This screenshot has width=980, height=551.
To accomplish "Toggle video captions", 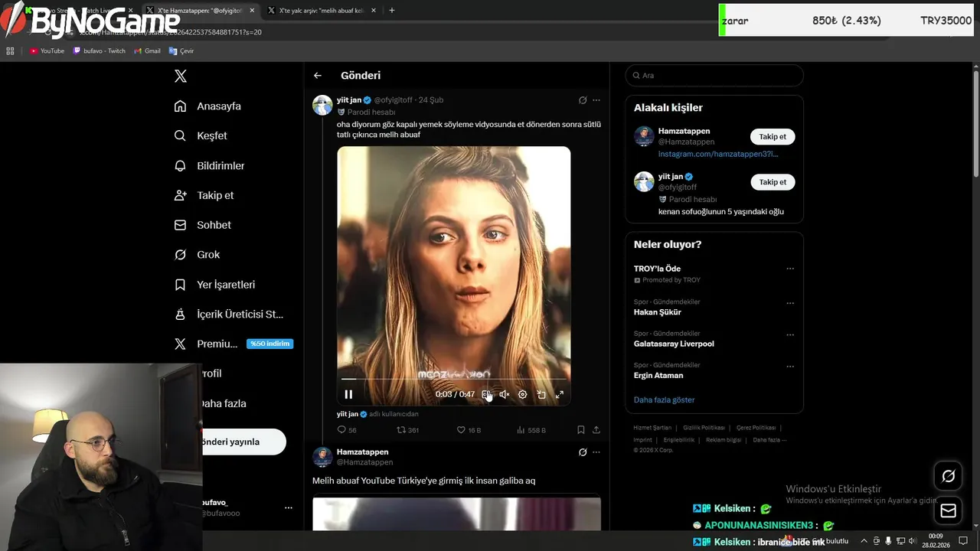I will point(486,394).
